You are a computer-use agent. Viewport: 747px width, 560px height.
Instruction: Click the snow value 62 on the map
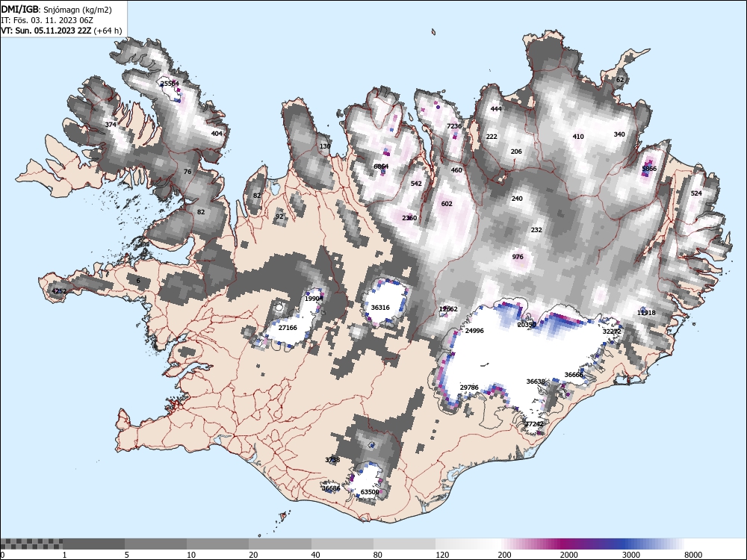pos(620,80)
